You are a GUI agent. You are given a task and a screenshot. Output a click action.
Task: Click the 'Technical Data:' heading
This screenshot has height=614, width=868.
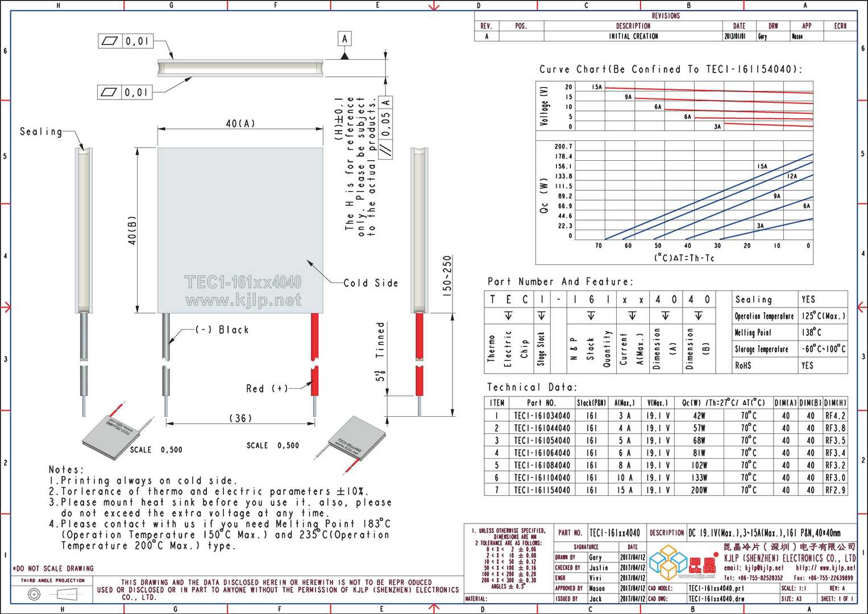coord(531,387)
